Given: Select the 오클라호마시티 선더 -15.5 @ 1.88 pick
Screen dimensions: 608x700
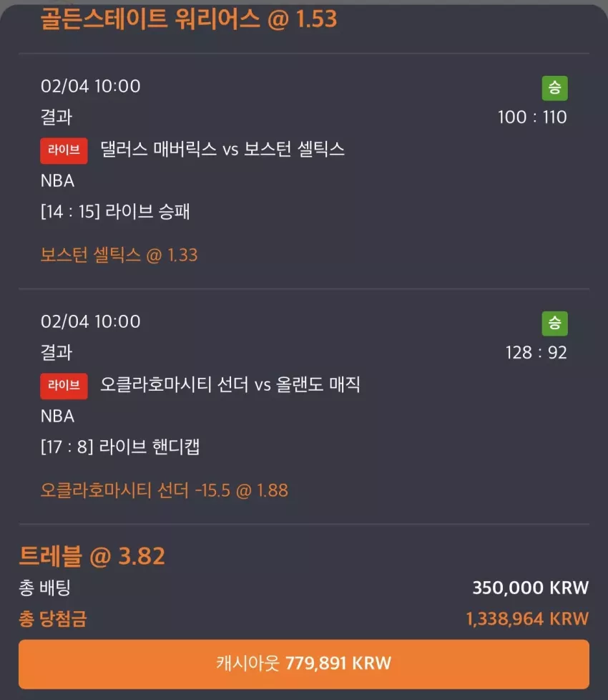Looking at the screenshot, I should click(164, 490).
